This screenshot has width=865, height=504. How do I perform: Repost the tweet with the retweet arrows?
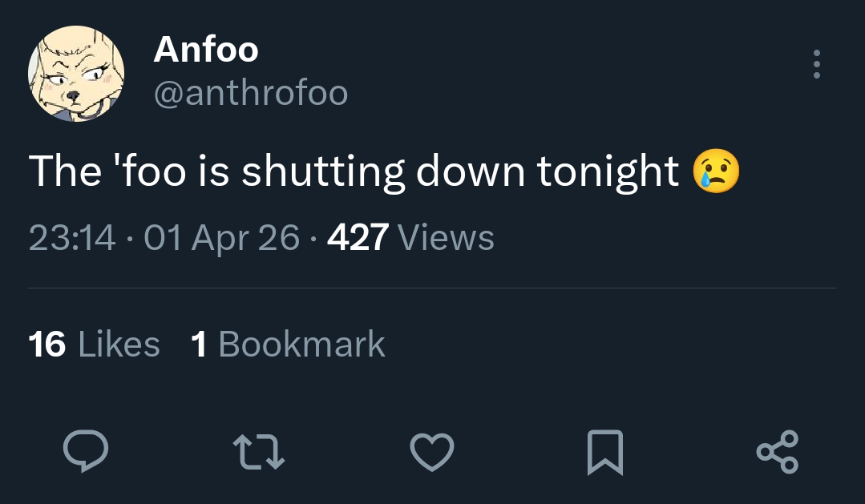click(259, 451)
